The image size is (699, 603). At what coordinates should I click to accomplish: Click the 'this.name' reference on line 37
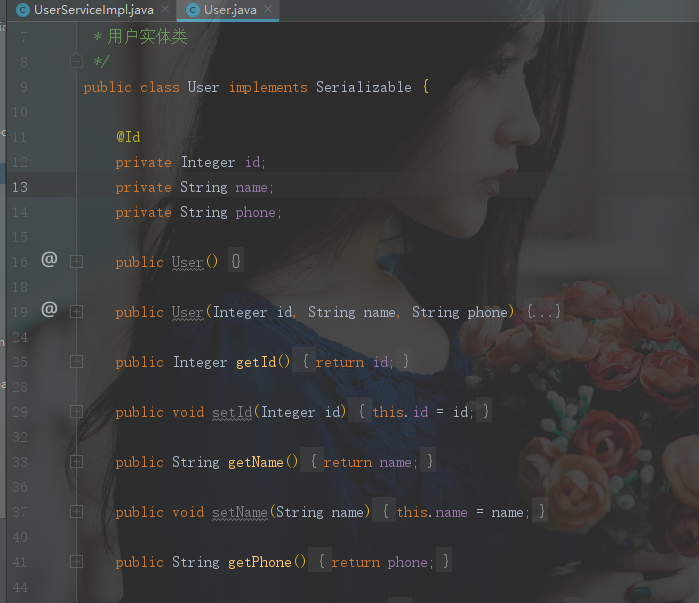tap(432, 512)
